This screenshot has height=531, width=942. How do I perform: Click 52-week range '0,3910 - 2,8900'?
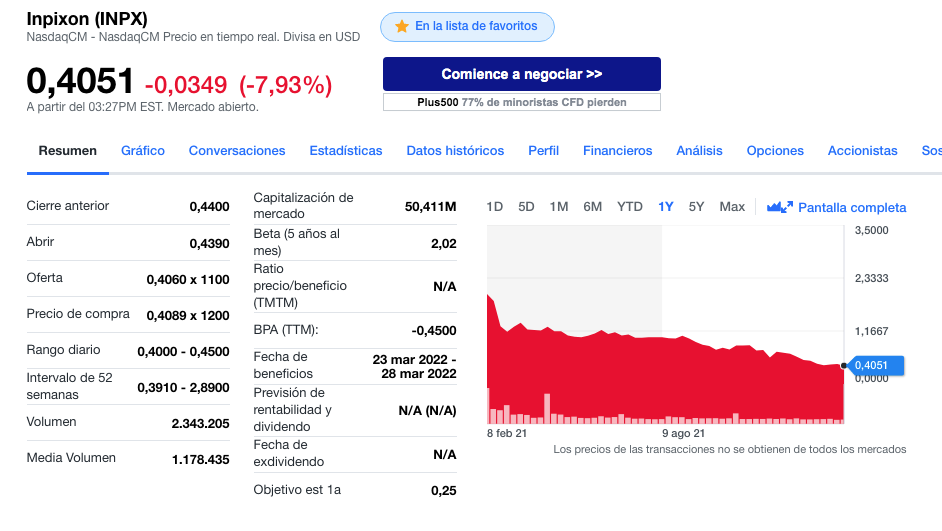tap(183, 387)
